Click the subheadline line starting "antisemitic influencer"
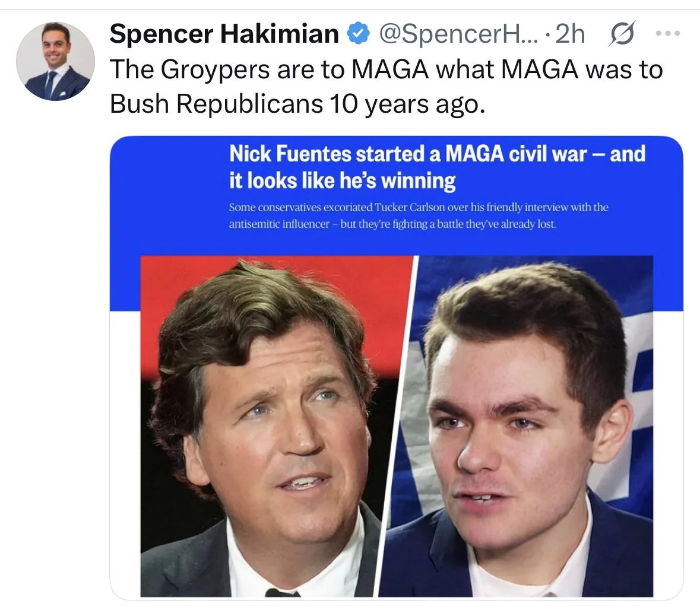 point(392,225)
